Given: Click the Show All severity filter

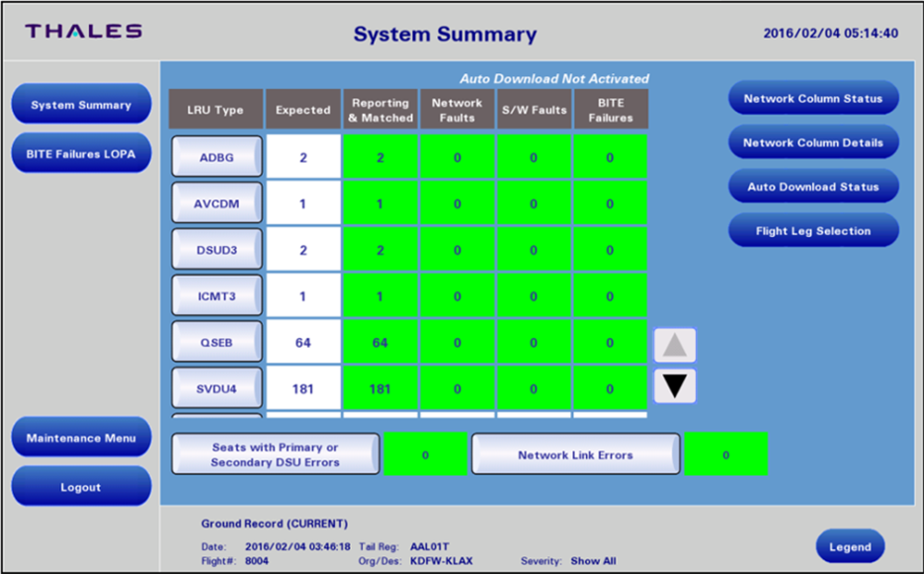Looking at the screenshot, I should (x=593, y=561).
